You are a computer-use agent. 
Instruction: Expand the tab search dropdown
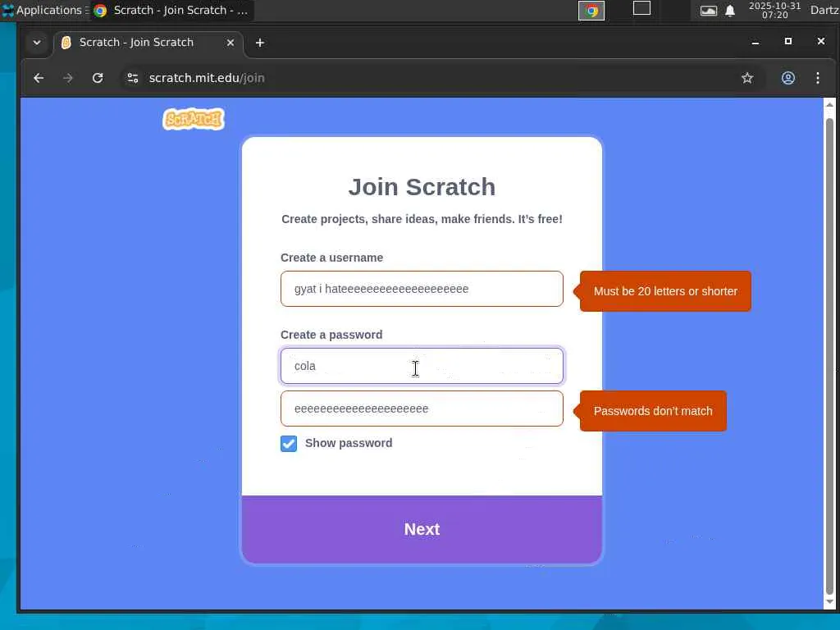pyautogui.click(x=37, y=43)
